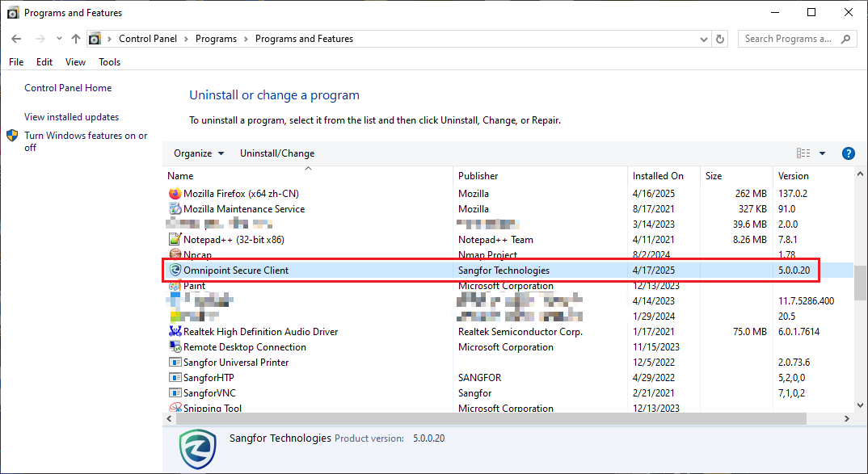The height and width of the screenshot is (474, 868).
Task: Open Control Panel Home link
Action: (x=68, y=88)
